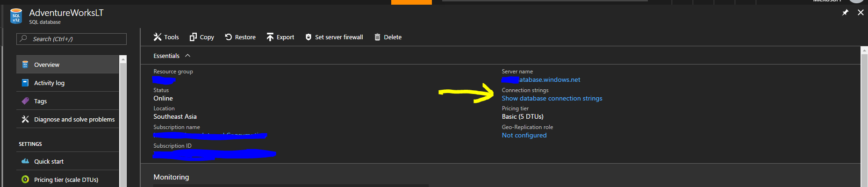Collapse the Essentials section chevron

[188, 56]
